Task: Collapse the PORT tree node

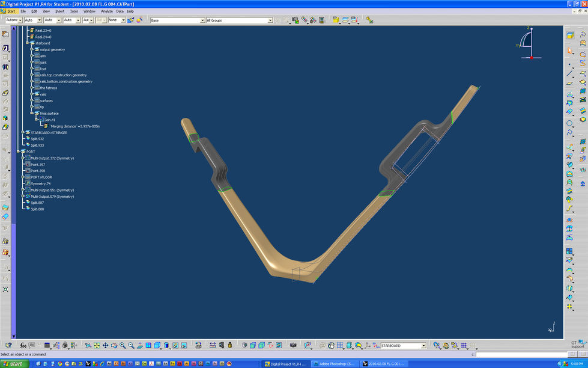Action: click(18, 152)
